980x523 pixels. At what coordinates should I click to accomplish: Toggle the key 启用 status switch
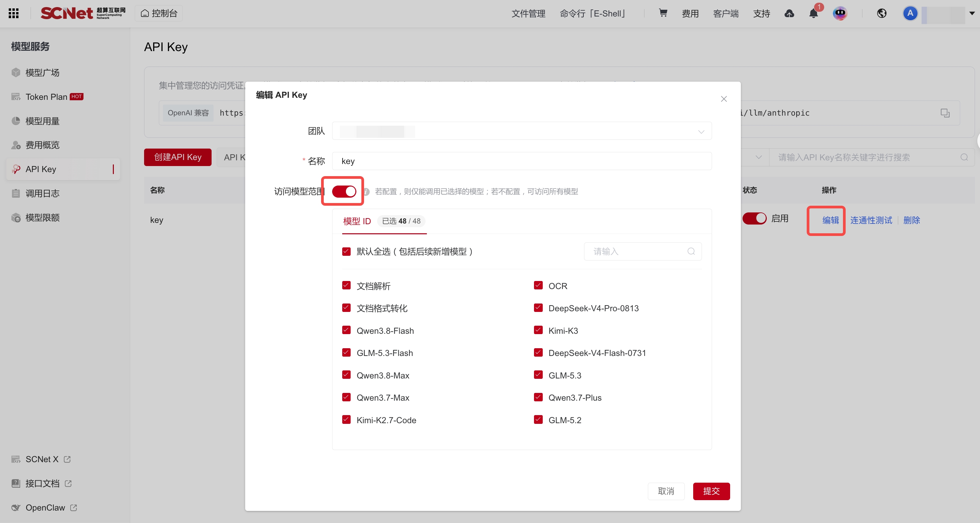pos(754,218)
